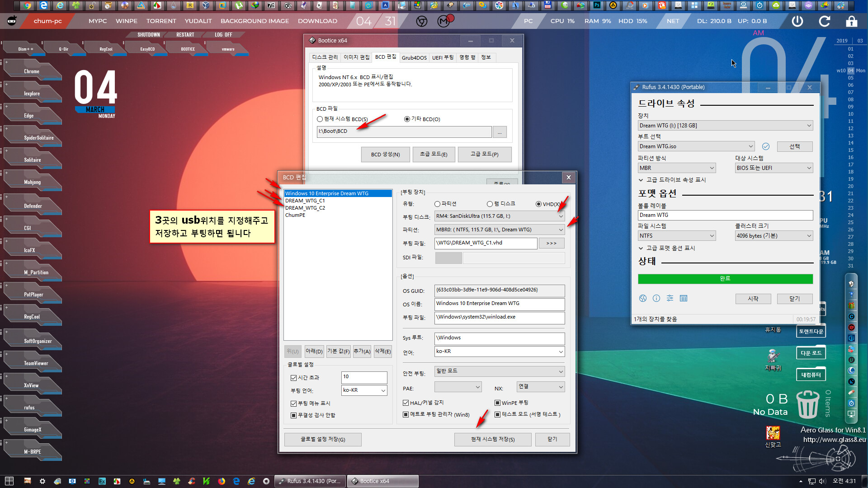Open uTorrent icon in the top dock
Screen dimensions: 868x488
coord(238,5)
